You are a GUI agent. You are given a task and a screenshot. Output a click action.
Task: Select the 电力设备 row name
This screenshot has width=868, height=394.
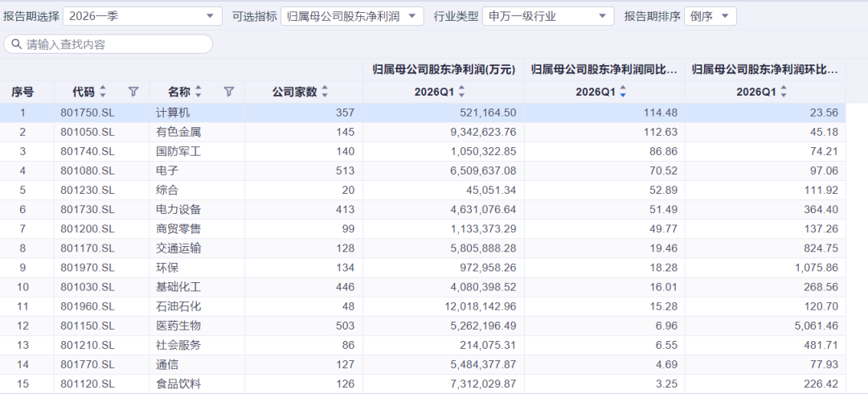coord(178,210)
